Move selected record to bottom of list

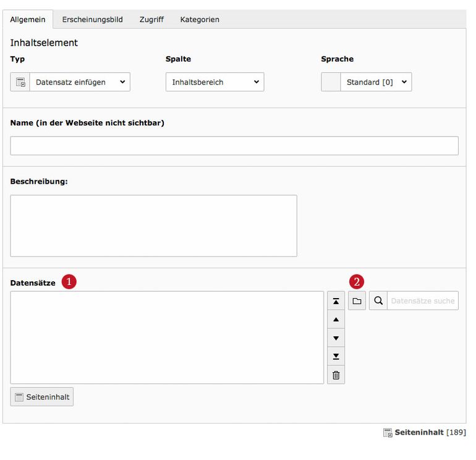[336, 357]
